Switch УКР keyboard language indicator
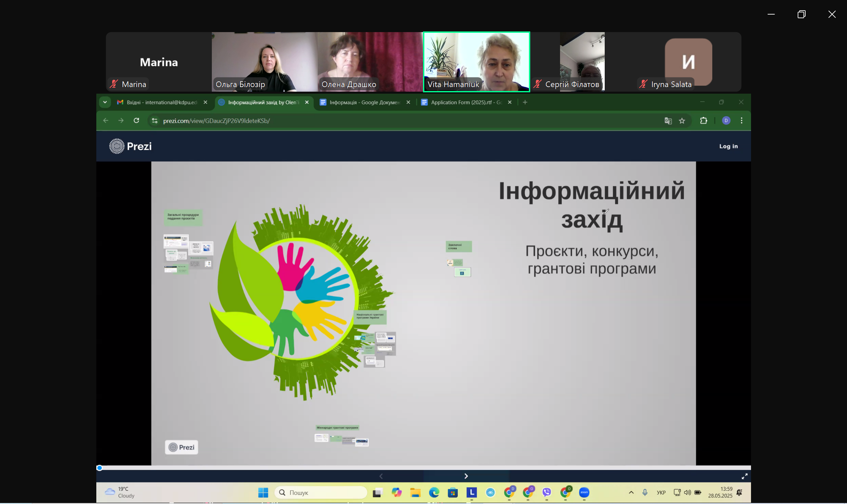 (x=661, y=492)
